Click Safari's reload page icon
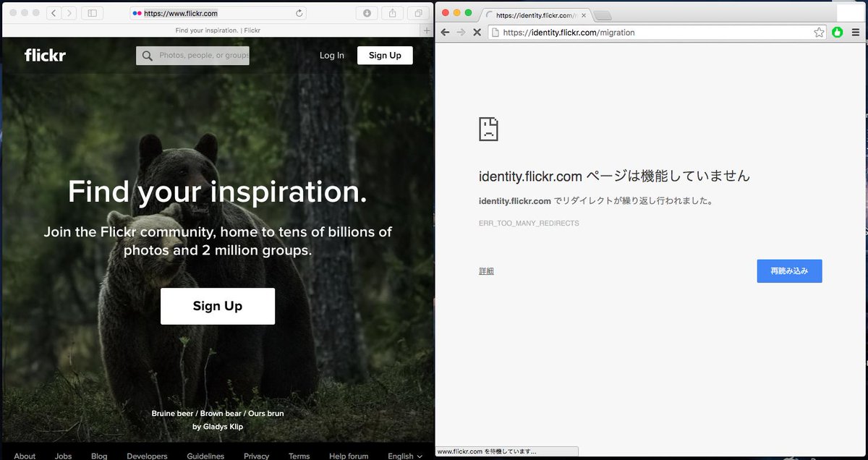The height and width of the screenshot is (460, 868). coord(299,13)
